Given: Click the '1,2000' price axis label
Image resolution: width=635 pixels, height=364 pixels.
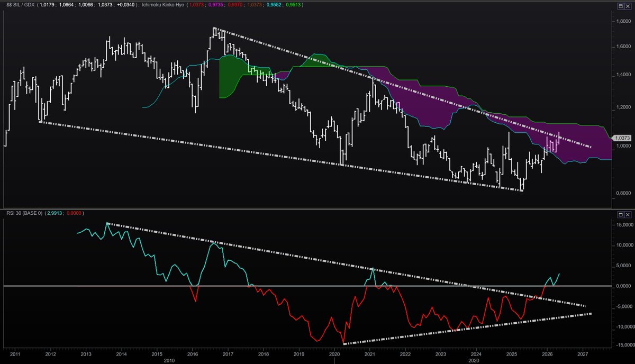Looking at the screenshot, I should tap(623, 108).
